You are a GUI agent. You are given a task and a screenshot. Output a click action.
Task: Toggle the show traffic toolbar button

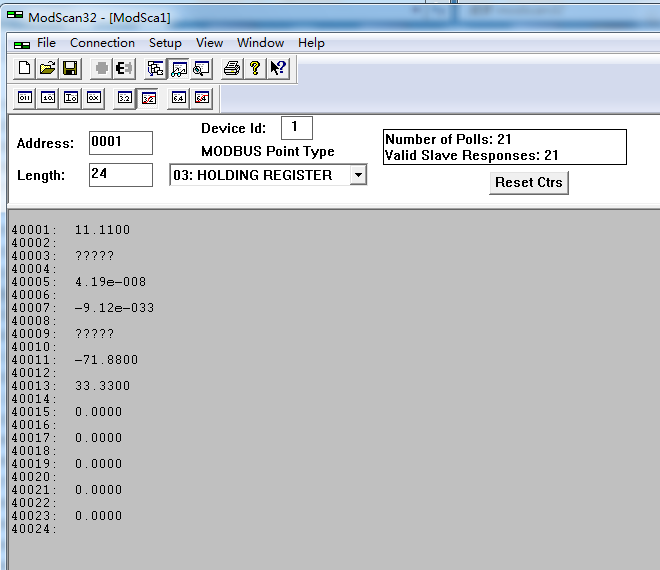tap(201, 68)
